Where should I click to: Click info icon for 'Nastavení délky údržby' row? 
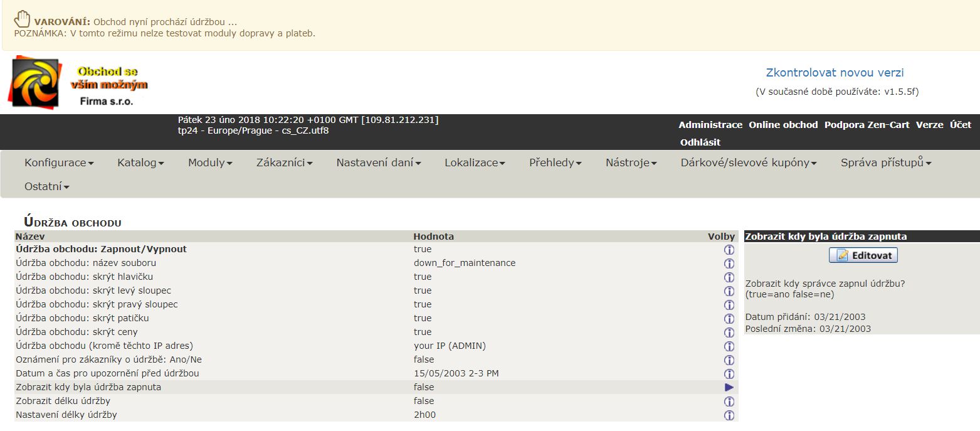tap(729, 415)
